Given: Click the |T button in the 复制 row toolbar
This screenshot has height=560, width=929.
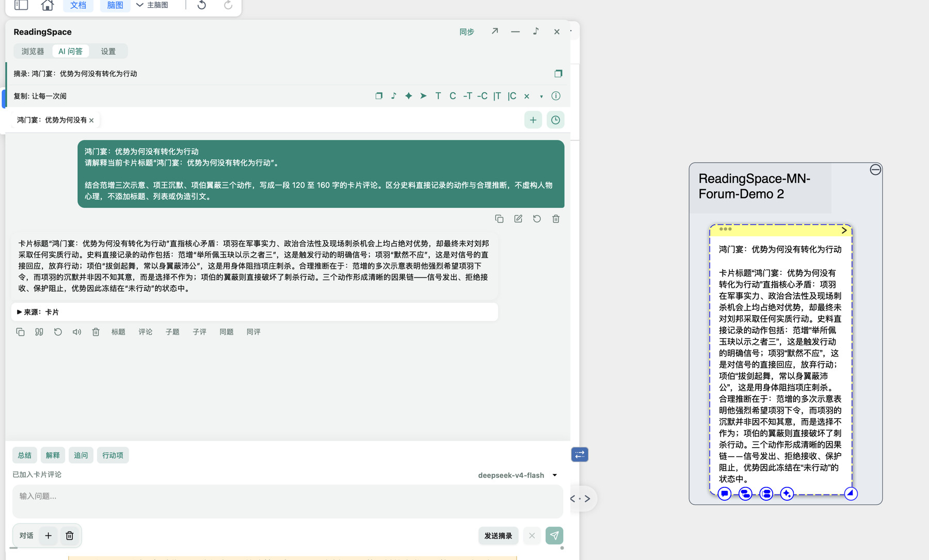Looking at the screenshot, I should click(x=497, y=96).
